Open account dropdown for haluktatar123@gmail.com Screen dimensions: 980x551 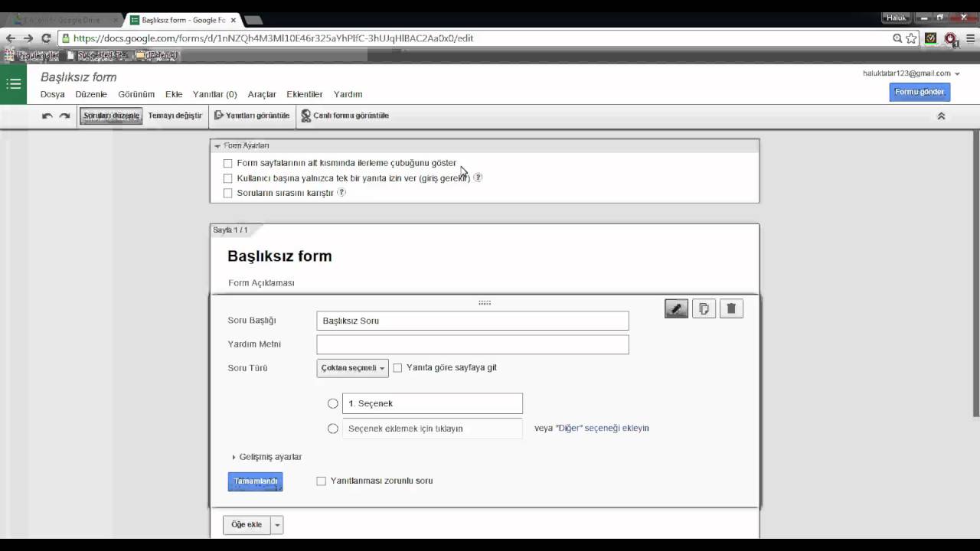tap(911, 73)
